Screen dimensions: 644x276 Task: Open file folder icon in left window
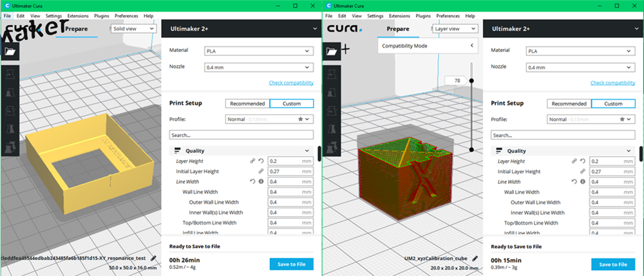click(x=10, y=51)
